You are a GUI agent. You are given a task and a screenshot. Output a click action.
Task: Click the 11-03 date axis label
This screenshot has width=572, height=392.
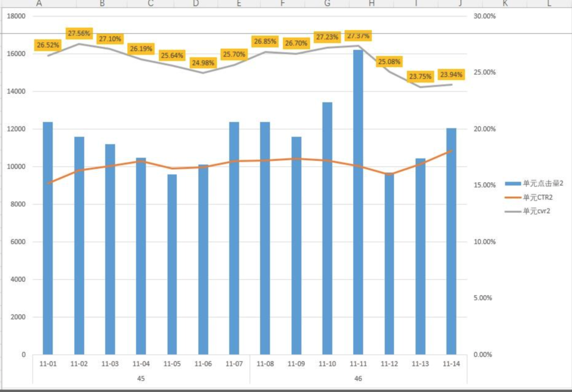click(110, 364)
